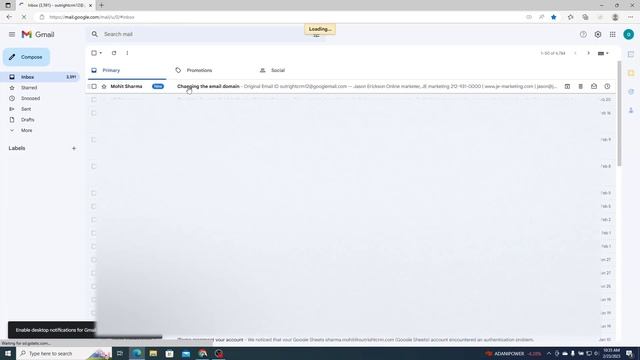Click the taskbar search box
The height and width of the screenshot is (360, 640).
tap(64, 353)
